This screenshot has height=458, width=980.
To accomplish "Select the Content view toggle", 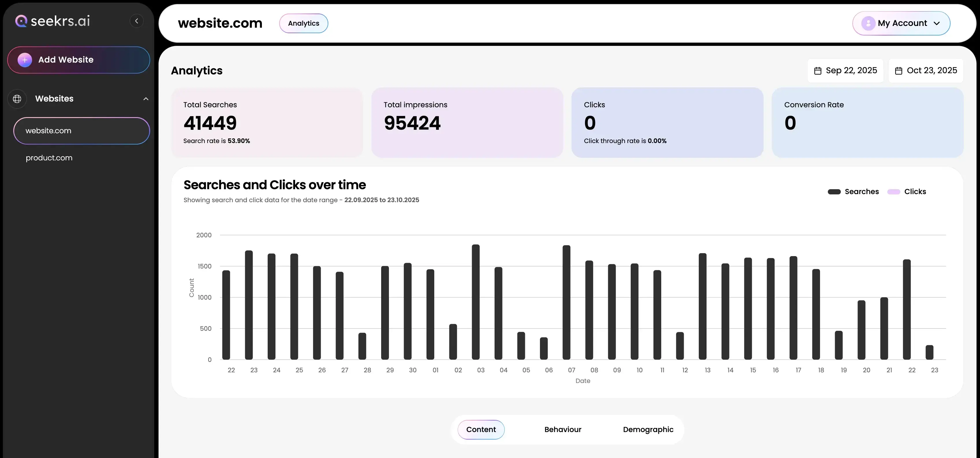I will tap(481, 429).
